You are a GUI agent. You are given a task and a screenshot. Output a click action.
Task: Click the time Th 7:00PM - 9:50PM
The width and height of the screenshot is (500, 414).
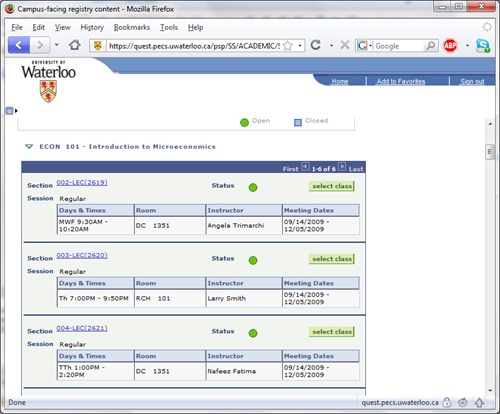coord(94,298)
